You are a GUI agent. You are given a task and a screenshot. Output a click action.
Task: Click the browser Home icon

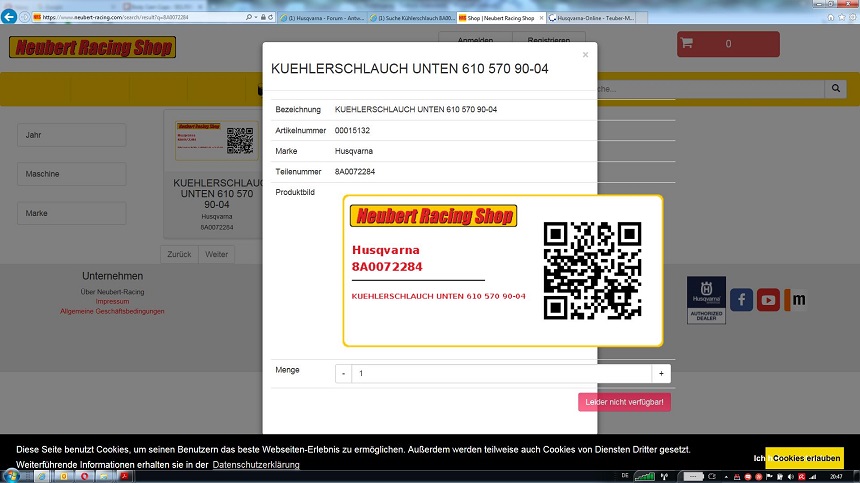point(830,18)
